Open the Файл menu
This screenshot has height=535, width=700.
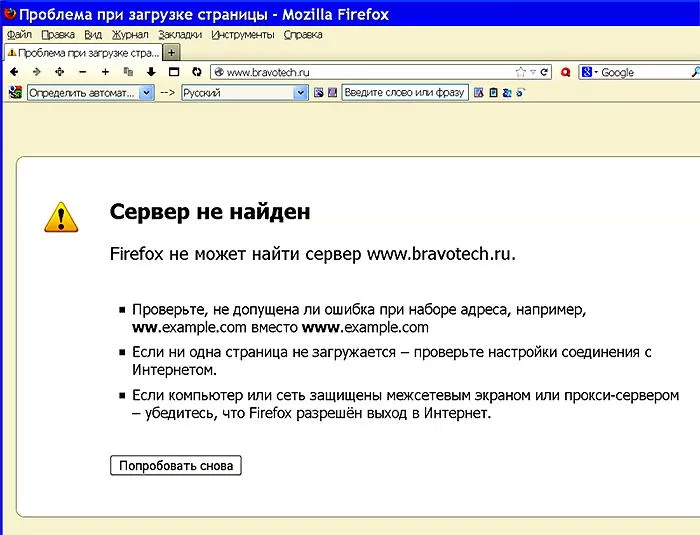pyautogui.click(x=19, y=34)
